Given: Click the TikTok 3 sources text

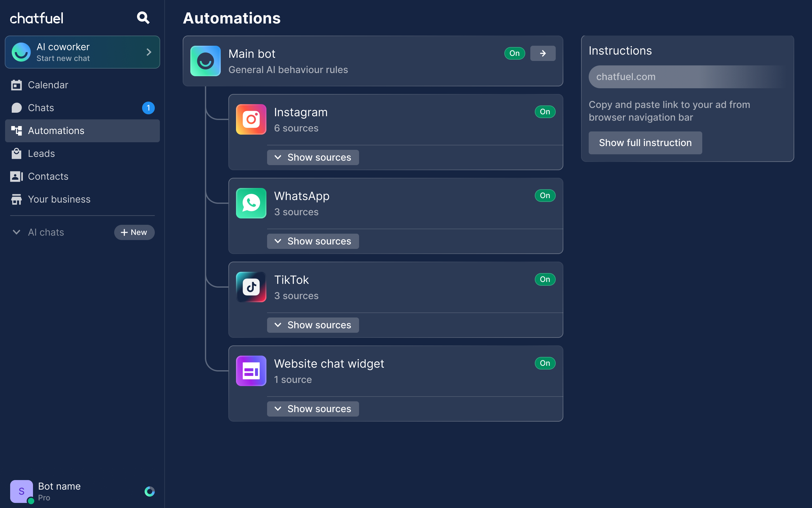Looking at the screenshot, I should point(296,296).
